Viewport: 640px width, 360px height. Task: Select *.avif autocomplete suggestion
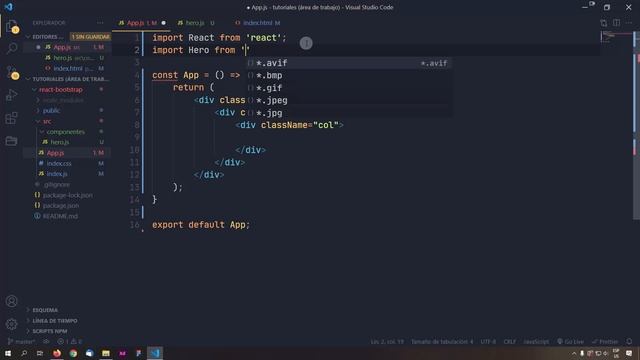[x=349, y=63]
